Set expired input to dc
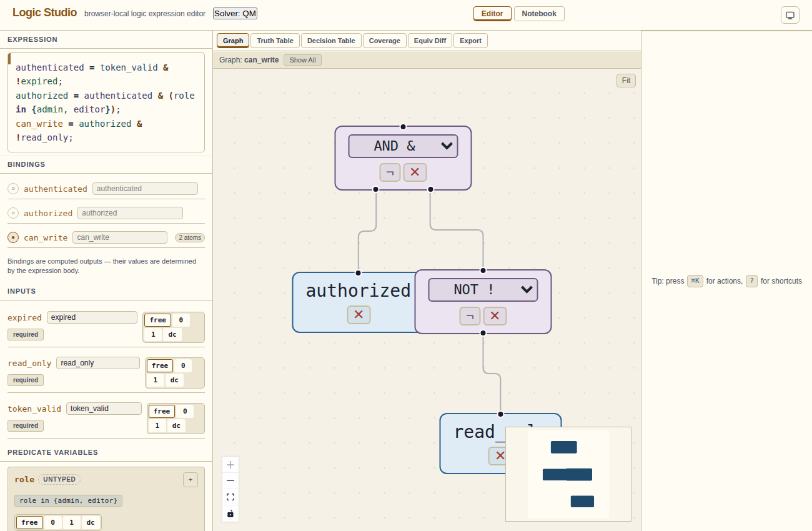Screen dimensions: 812x531 tap(172, 334)
